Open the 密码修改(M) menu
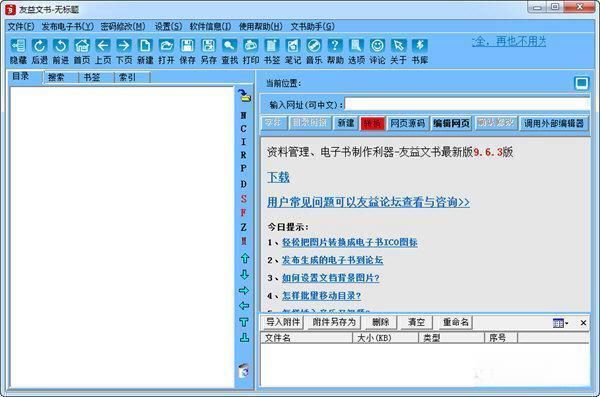The image size is (600, 397). pos(123,26)
